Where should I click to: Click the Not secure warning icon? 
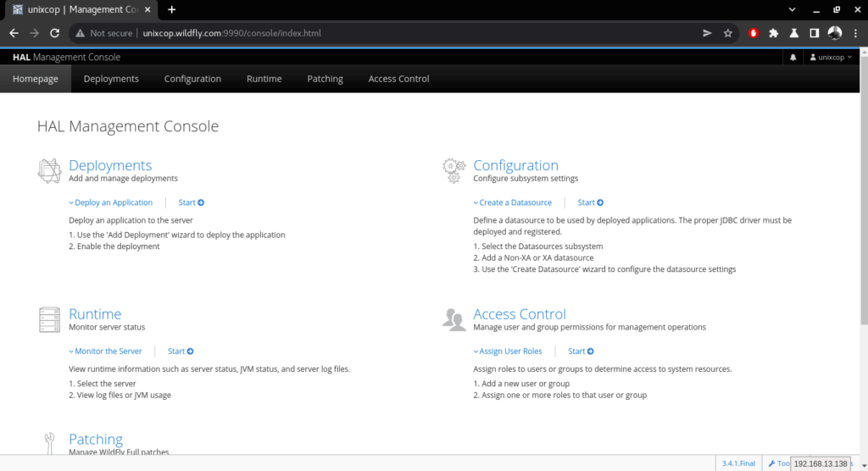[81, 33]
